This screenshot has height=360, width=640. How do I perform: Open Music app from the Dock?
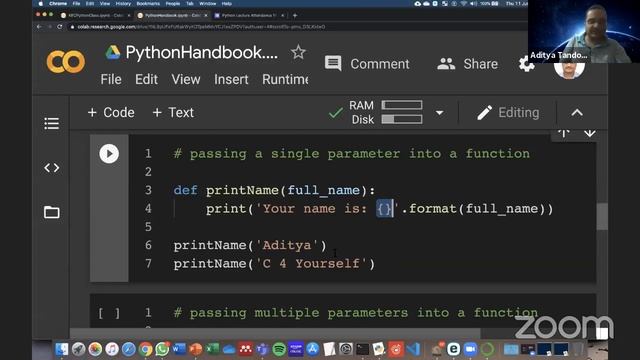tap(112, 349)
